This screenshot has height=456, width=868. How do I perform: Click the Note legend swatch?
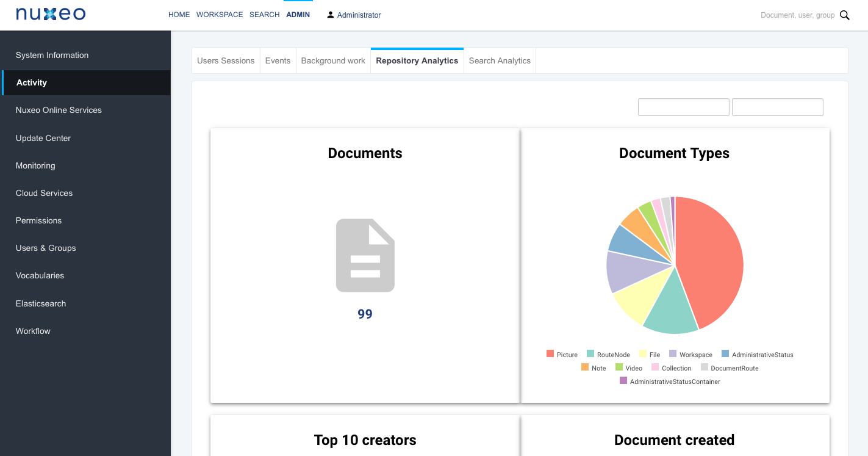point(585,367)
